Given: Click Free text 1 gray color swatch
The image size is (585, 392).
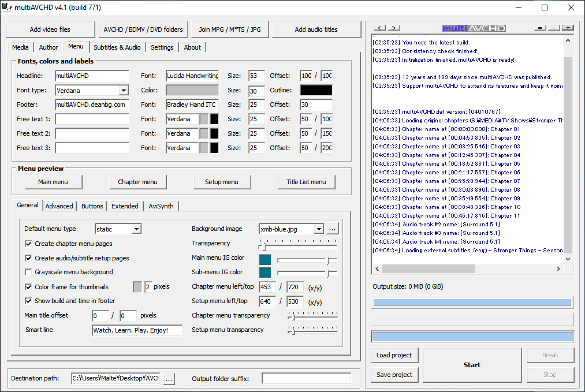Looking at the screenshot, I should pyautogui.click(x=204, y=119).
